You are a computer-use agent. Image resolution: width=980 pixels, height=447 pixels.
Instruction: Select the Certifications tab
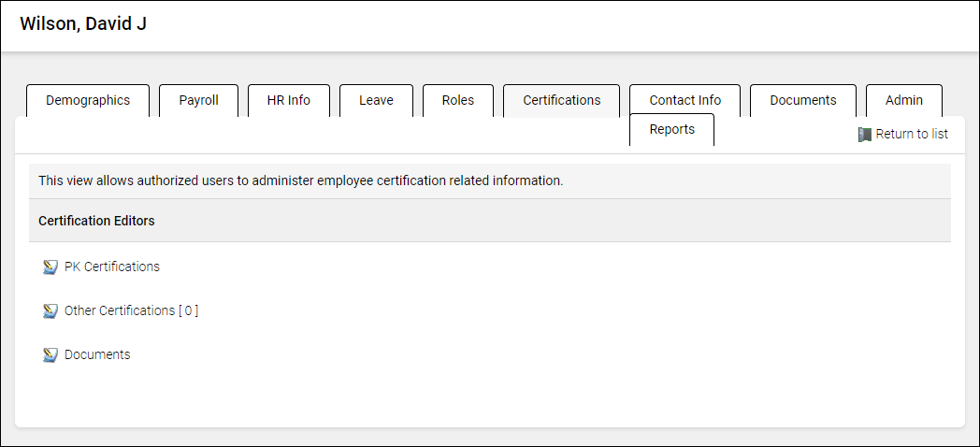(561, 100)
